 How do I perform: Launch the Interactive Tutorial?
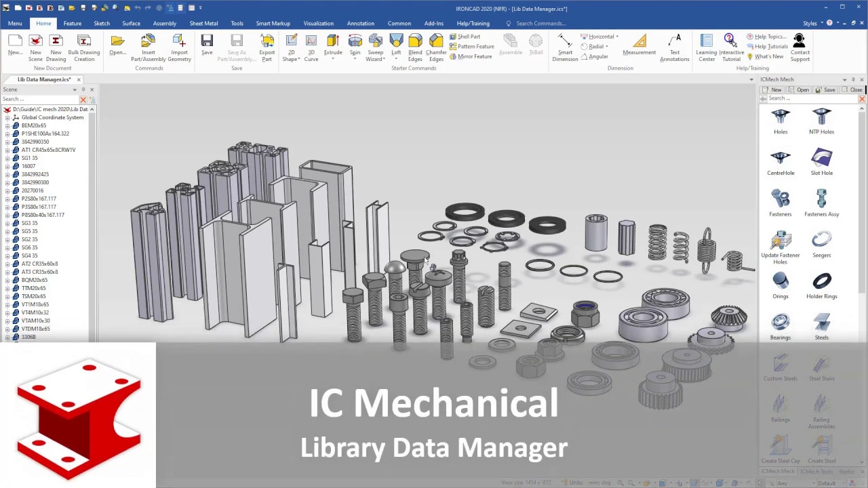point(731,47)
